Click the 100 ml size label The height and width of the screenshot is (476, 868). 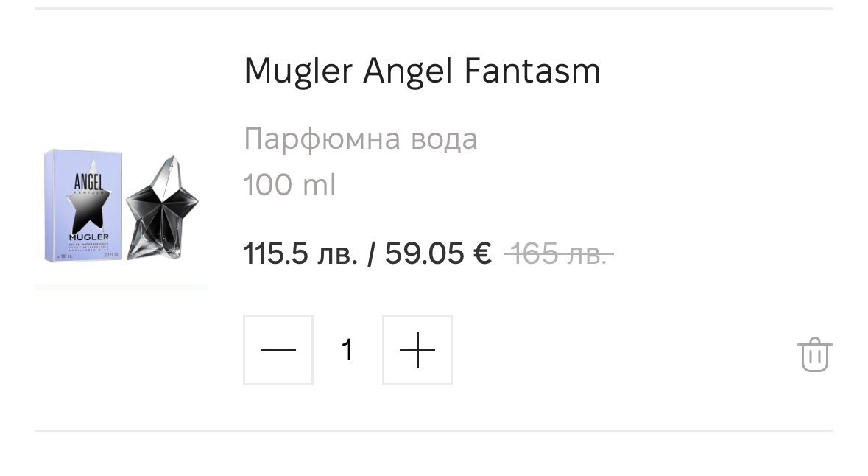tap(289, 184)
